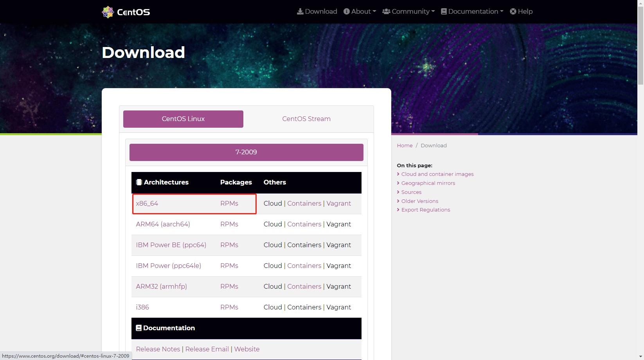Open the Release Notes link
The image size is (644, 360).
[x=158, y=349]
